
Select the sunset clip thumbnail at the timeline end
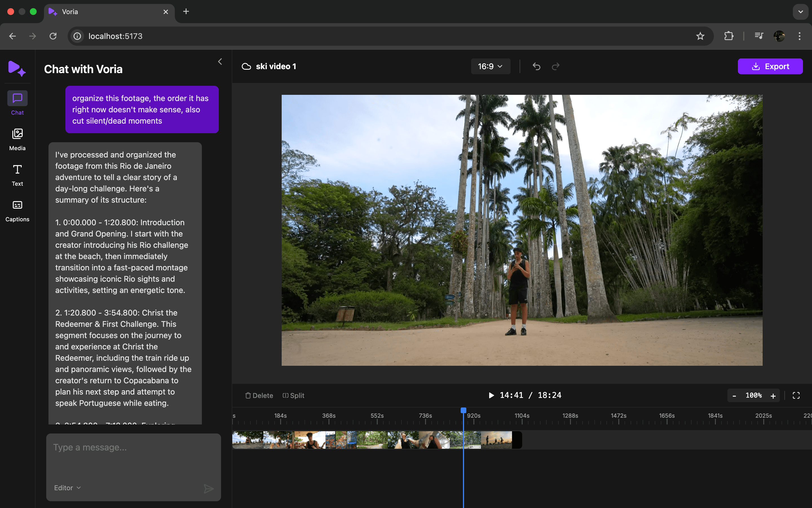pos(496,440)
